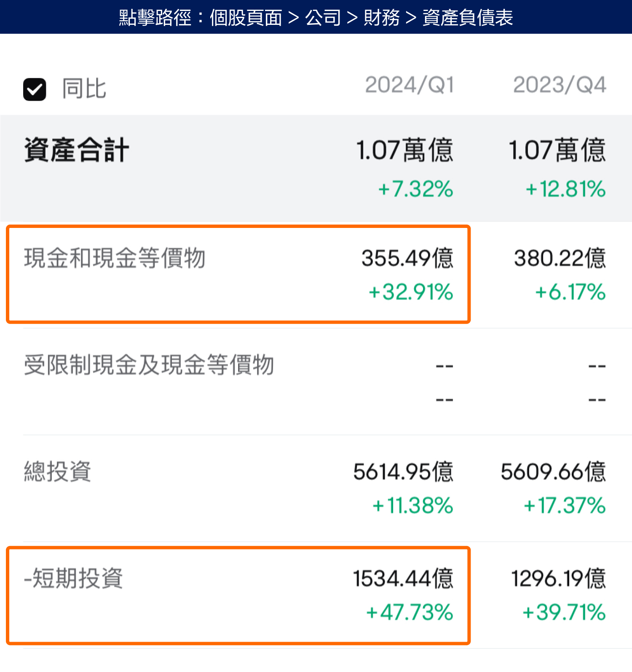
Task: Click the 1534.44億 short-term investment value
Action: coord(403,578)
